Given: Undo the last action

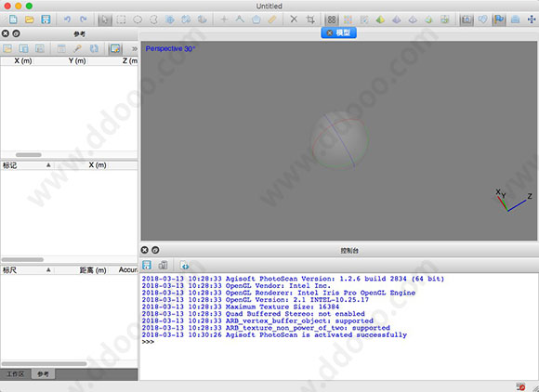Looking at the screenshot, I should 67,20.
